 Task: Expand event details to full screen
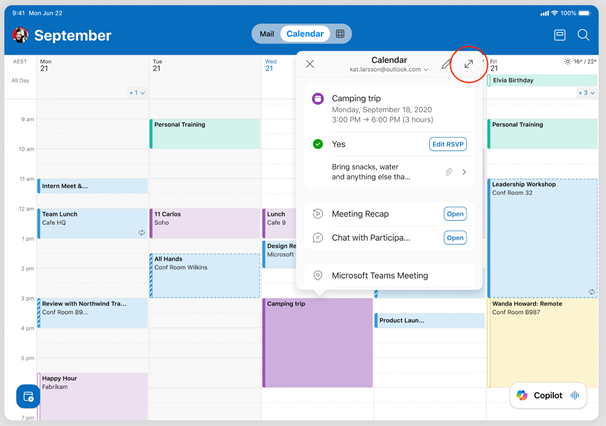coord(468,64)
